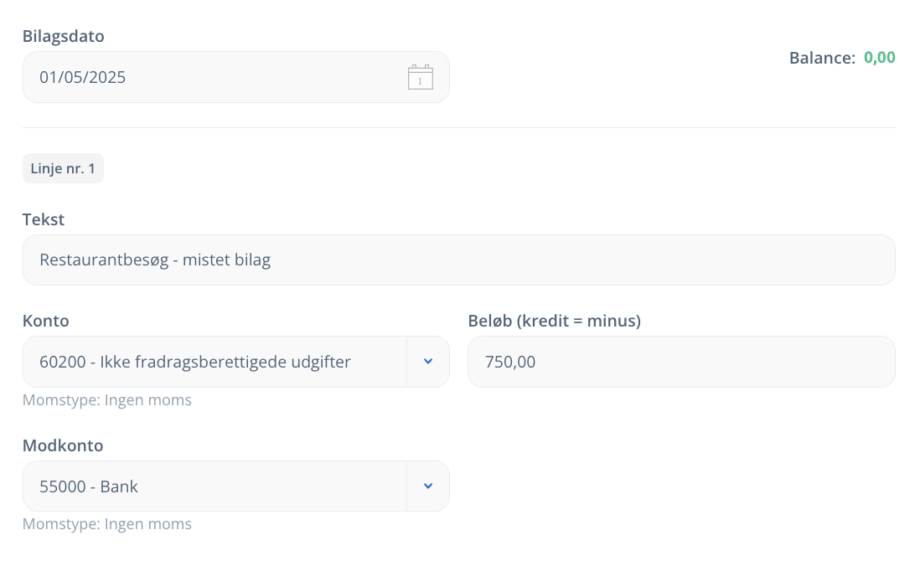Expand the Konto dropdown chevron
Image resolution: width=920 pixels, height=566 pixels.
[428, 361]
